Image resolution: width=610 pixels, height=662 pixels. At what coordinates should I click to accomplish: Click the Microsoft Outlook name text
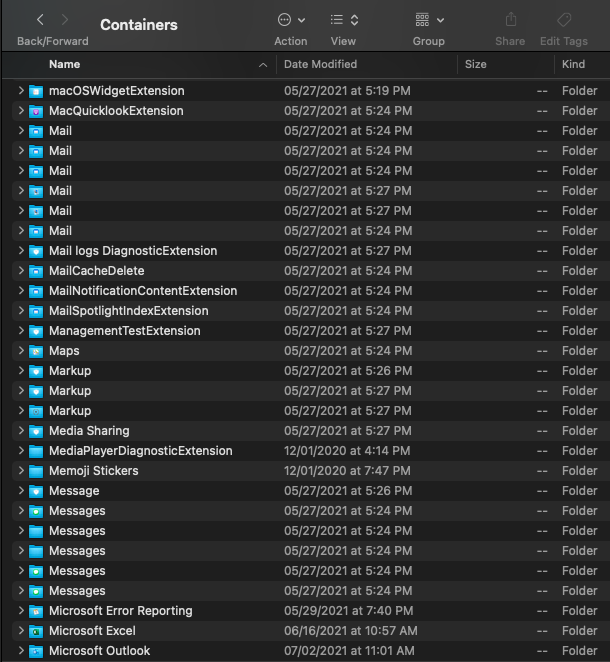(100, 651)
